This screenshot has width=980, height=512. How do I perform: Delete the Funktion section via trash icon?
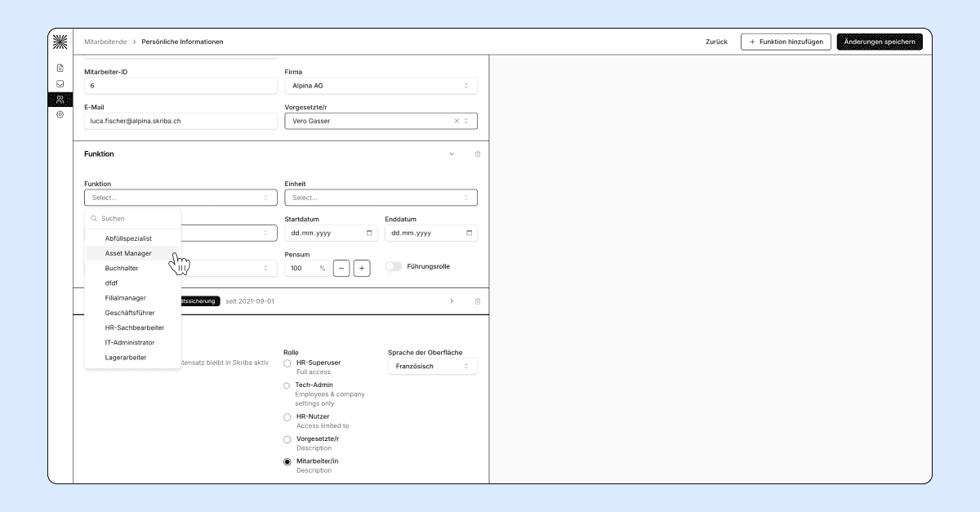(478, 154)
